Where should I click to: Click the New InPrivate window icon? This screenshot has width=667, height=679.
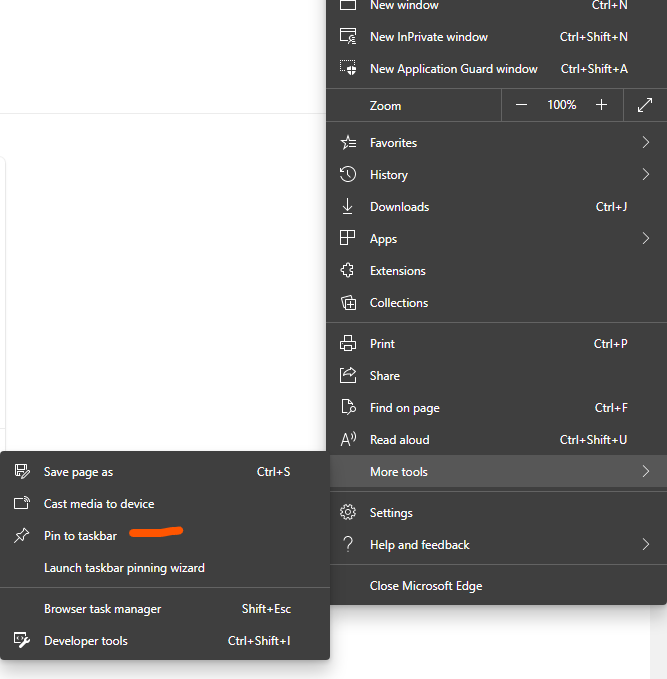point(348,36)
